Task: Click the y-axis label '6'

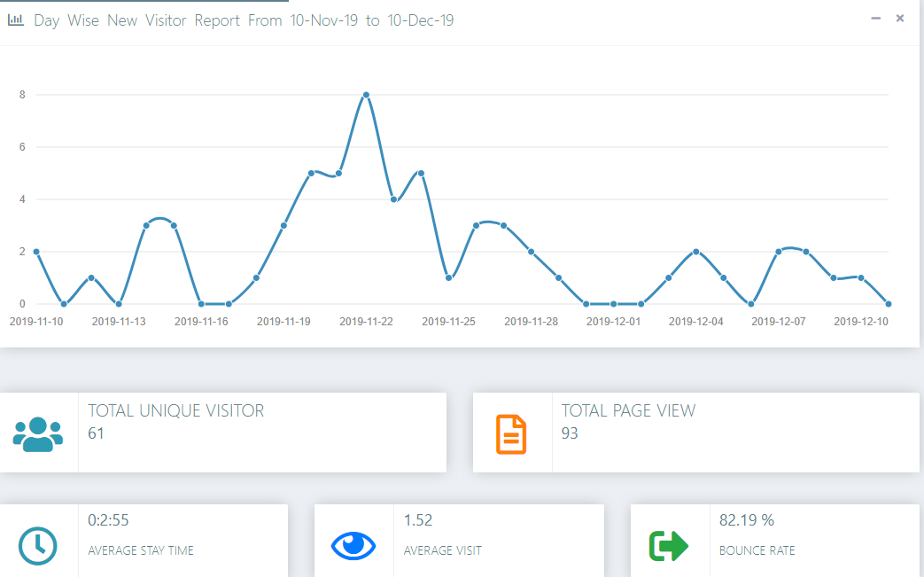Action: click(x=22, y=147)
